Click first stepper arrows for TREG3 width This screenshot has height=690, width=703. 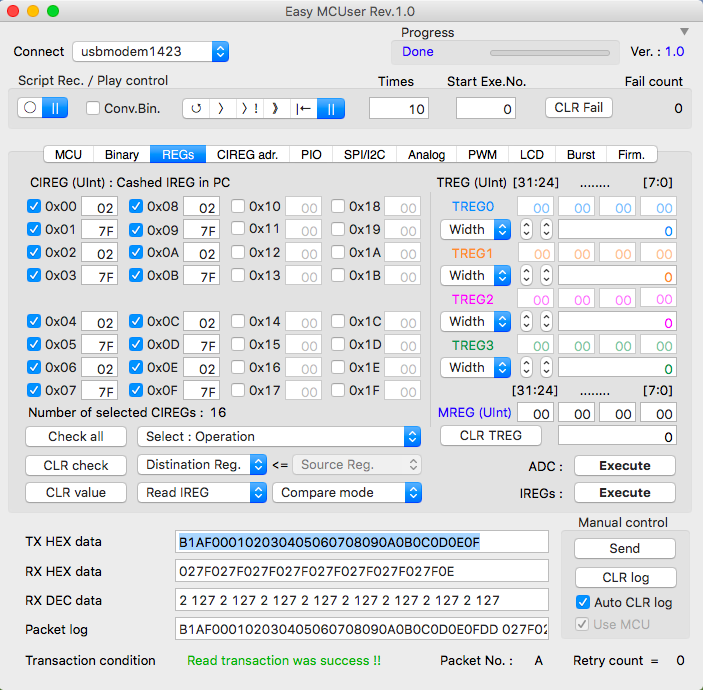point(526,368)
